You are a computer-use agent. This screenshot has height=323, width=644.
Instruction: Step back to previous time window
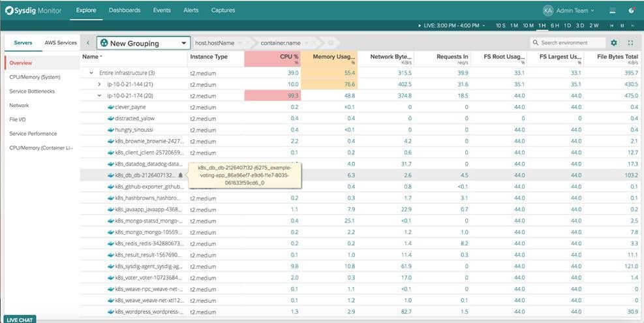click(x=611, y=25)
